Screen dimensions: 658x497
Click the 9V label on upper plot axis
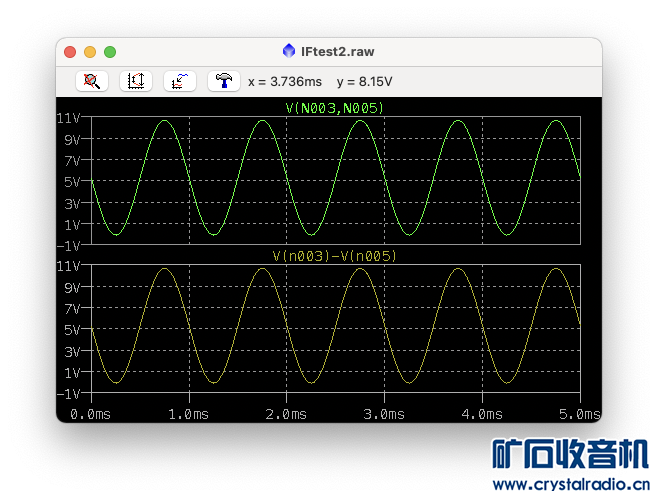(72, 140)
